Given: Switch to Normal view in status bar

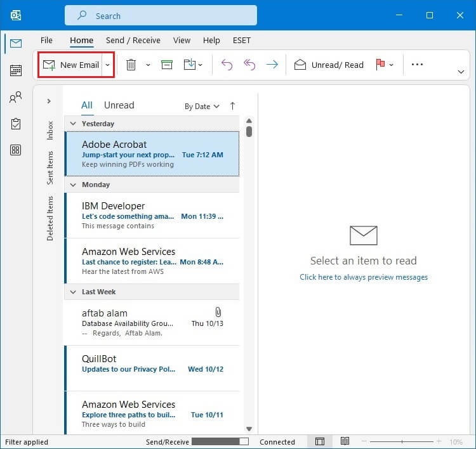Looking at the screenshot, I should 320,441.
